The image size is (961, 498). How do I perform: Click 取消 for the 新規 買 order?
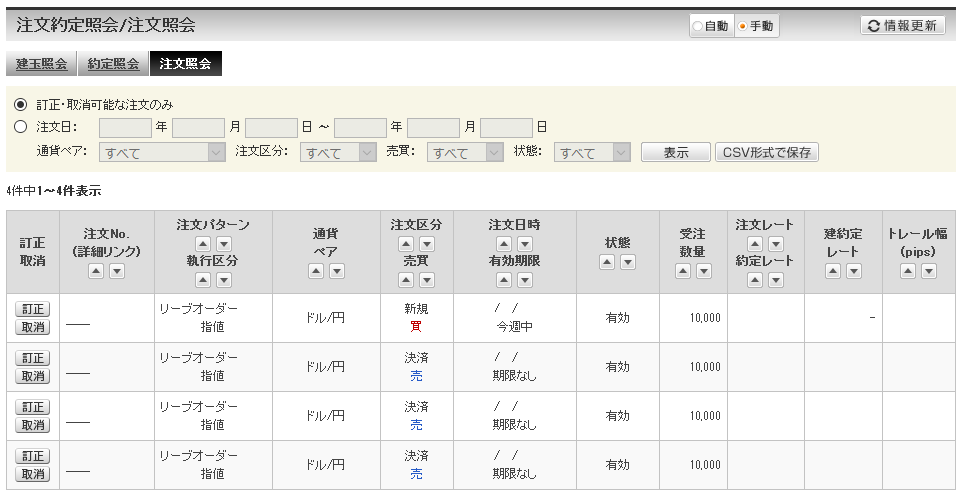coord(34,327)
